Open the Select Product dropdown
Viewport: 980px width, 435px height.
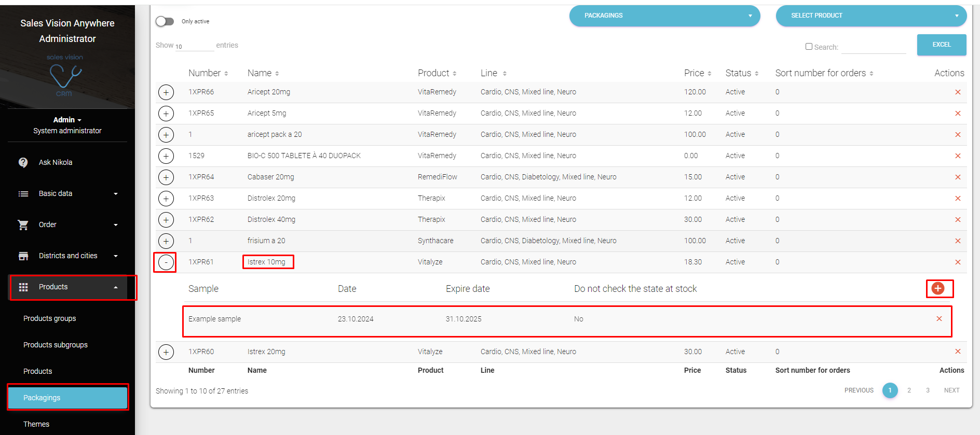click(x=870, y=16)
